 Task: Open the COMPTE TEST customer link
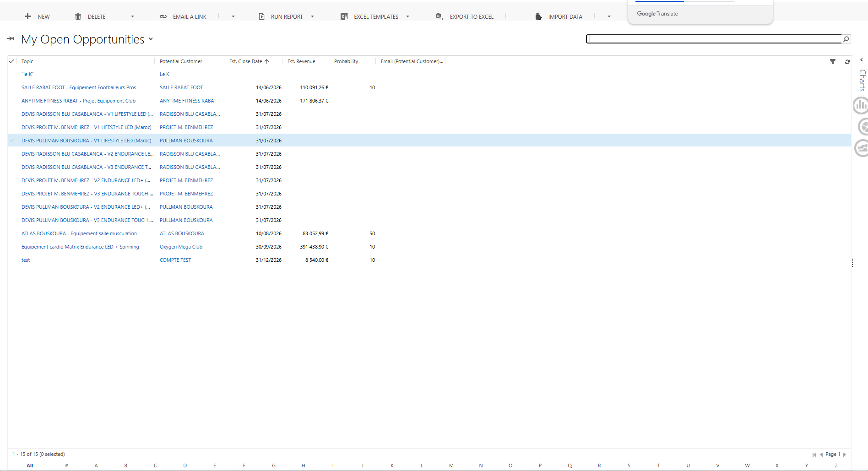tap(175, 260)
